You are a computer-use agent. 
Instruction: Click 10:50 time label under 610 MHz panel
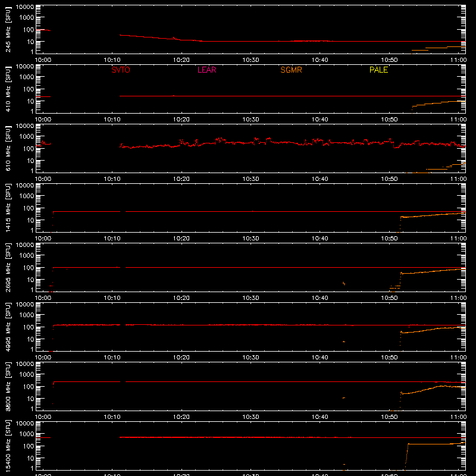point(389,179)
